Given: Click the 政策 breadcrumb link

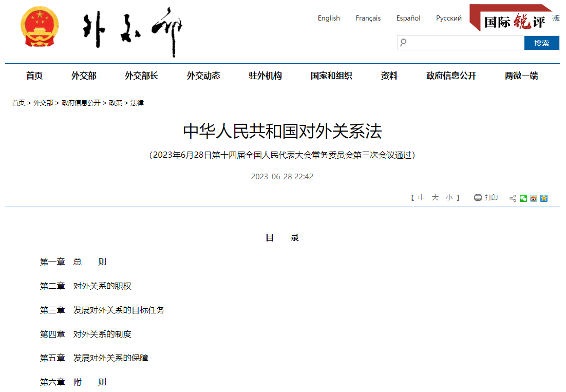Looking at the screenshot, I should 116,103.
